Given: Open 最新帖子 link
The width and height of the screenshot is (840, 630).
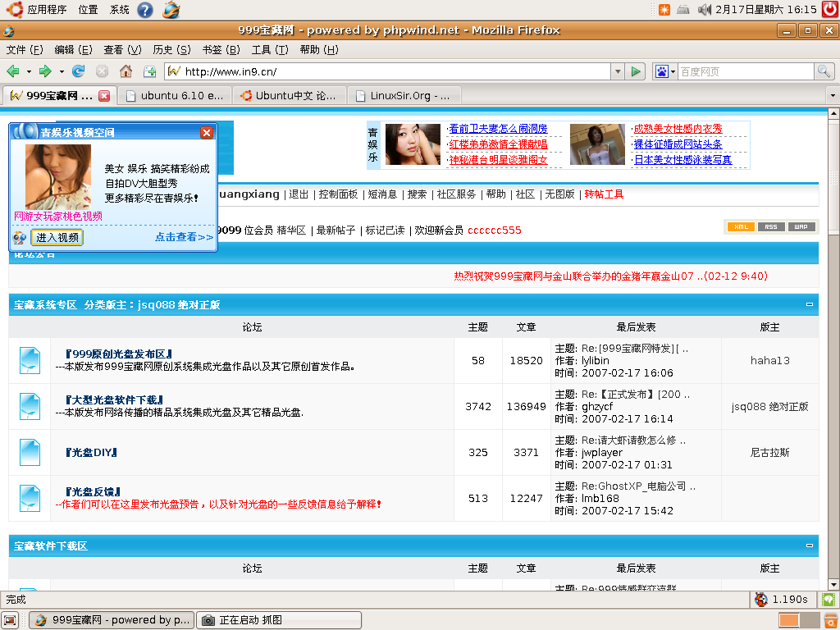Looking at the screenshot, I should pos(336,231).
